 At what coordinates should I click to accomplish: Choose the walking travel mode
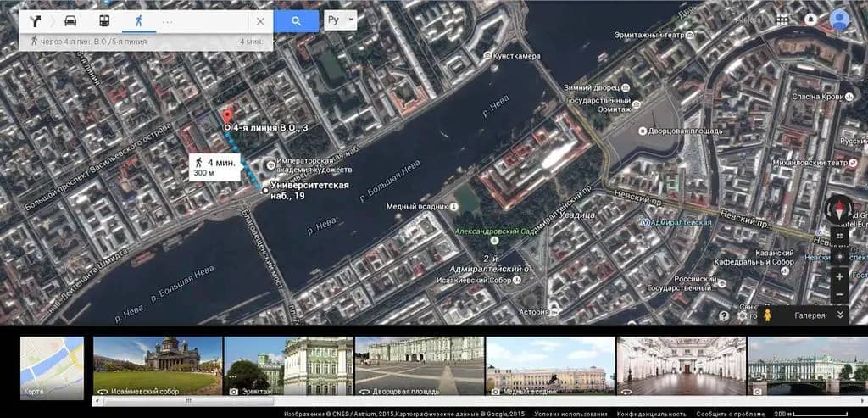point(139,21)
